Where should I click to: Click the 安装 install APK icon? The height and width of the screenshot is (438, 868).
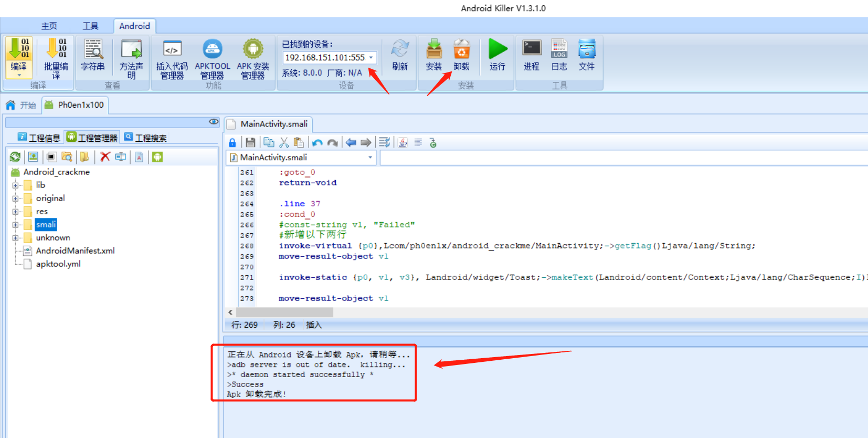(434, 49)
